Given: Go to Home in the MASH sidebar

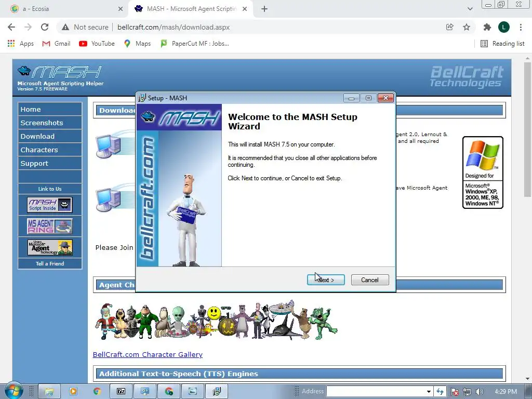Looking at the screenshot, I should pyautogui.click(x=50, y=109).
